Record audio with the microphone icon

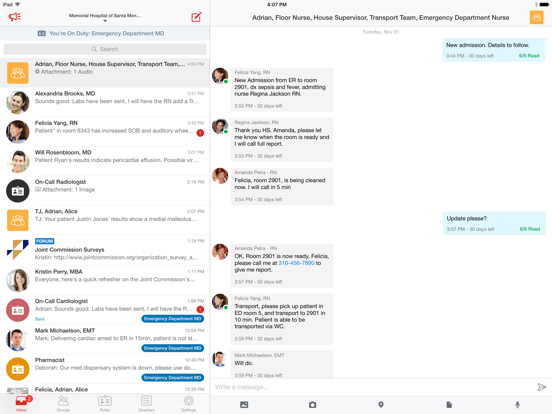[x=518, y=405]
